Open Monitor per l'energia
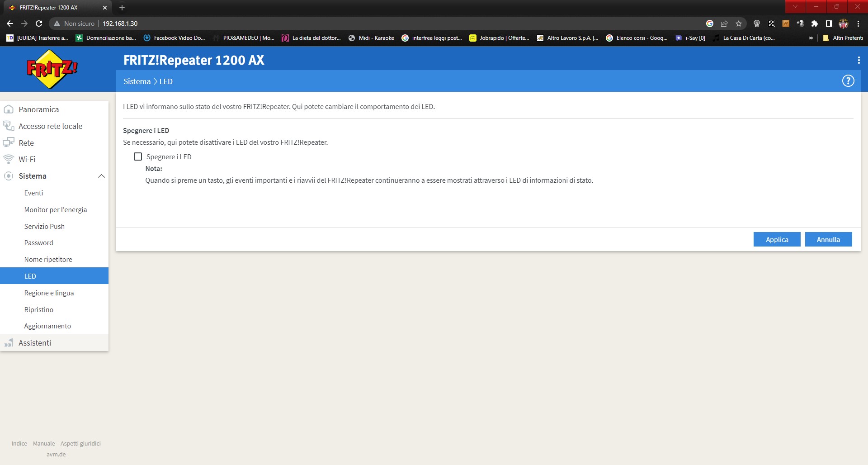Viewport: 868px width, 465px height. click(x=55, y=209)
